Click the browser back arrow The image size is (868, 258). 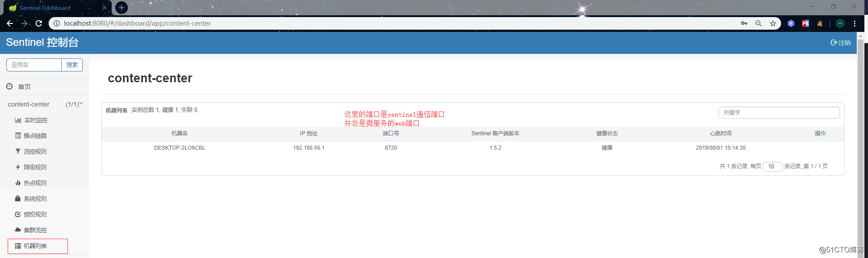[10, 23]
